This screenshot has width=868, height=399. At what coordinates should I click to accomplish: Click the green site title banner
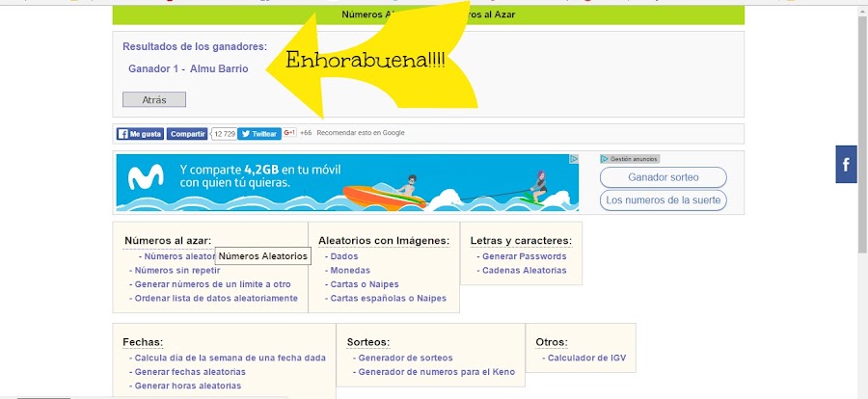pyautogui.click(x=428, y=15)
